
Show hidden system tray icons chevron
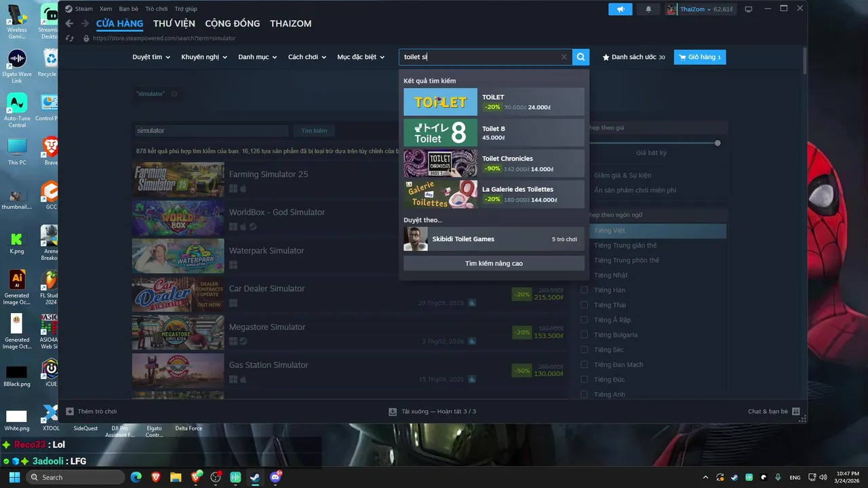point(705,477)
